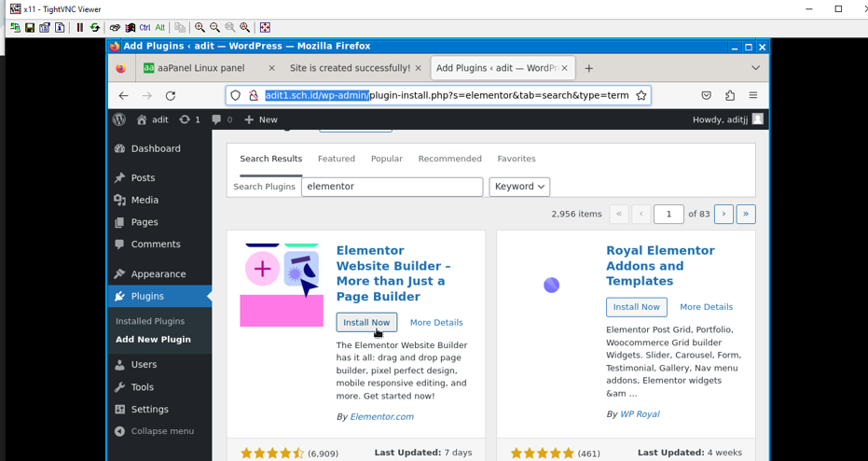This screenshot has width=868, height=461.
Task: Switch to Favorites plugins tab
Action: tap(517, 159)
